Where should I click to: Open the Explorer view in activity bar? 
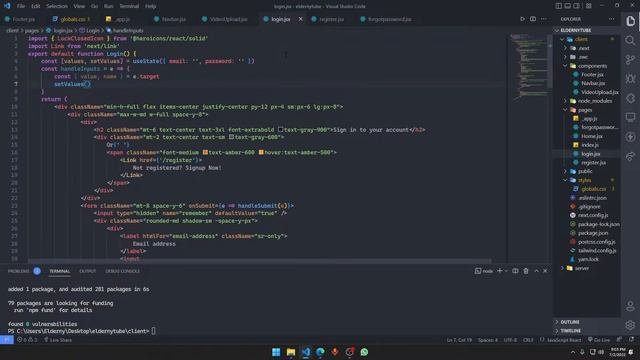click(x=630, y=21)
